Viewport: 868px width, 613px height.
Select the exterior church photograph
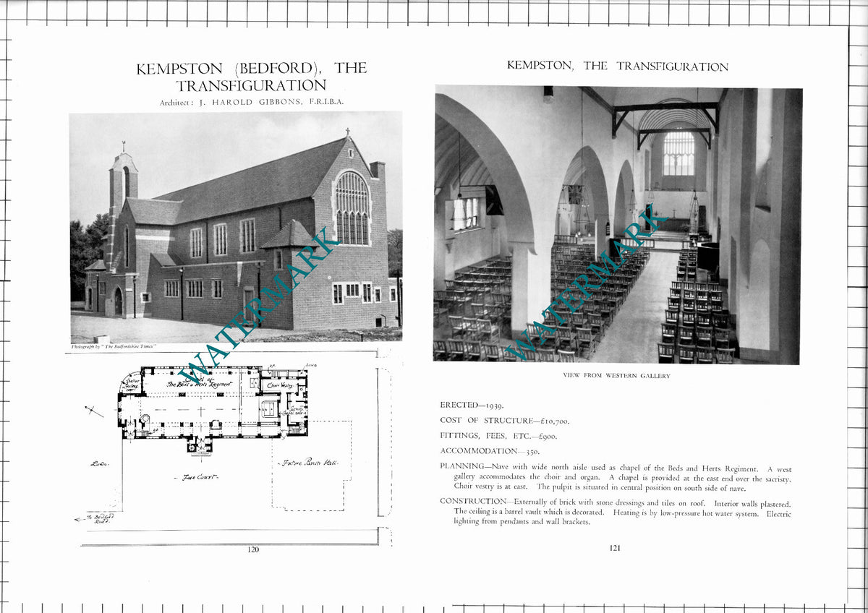pyautogui.click(x=236, y=227)
